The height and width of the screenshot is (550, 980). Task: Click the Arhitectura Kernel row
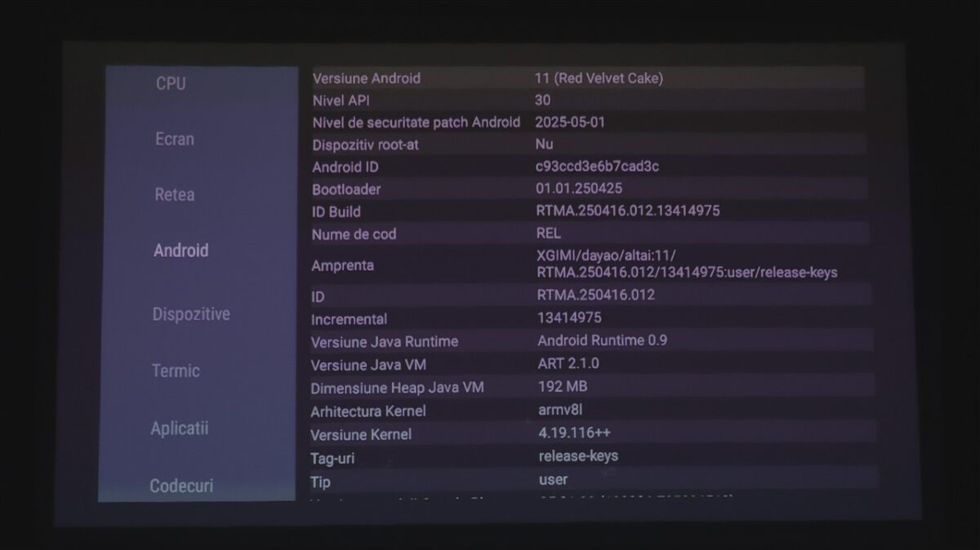[x=588, y=410]
